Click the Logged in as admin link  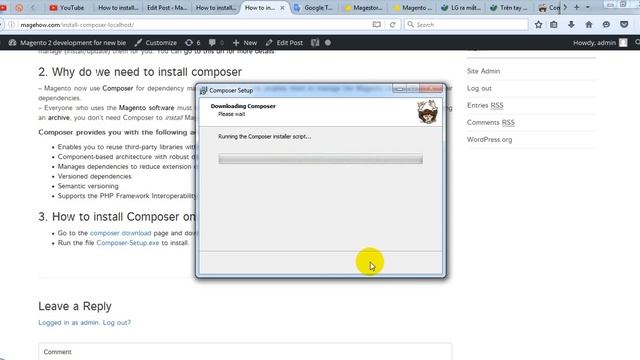[68, 322]
